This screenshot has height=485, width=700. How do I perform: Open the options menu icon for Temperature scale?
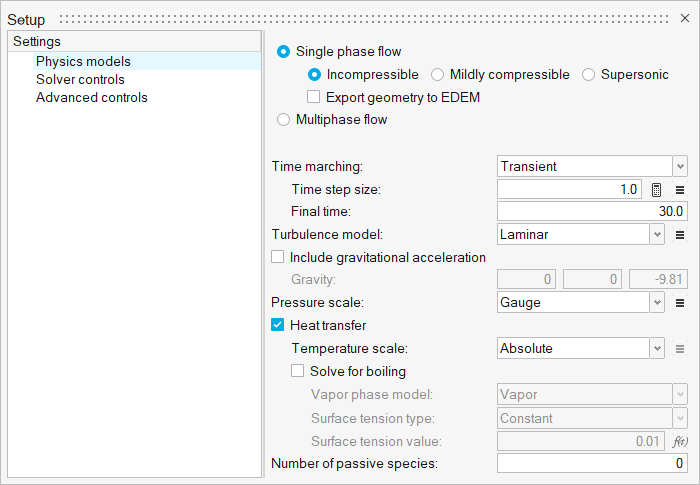coord(680,349)
